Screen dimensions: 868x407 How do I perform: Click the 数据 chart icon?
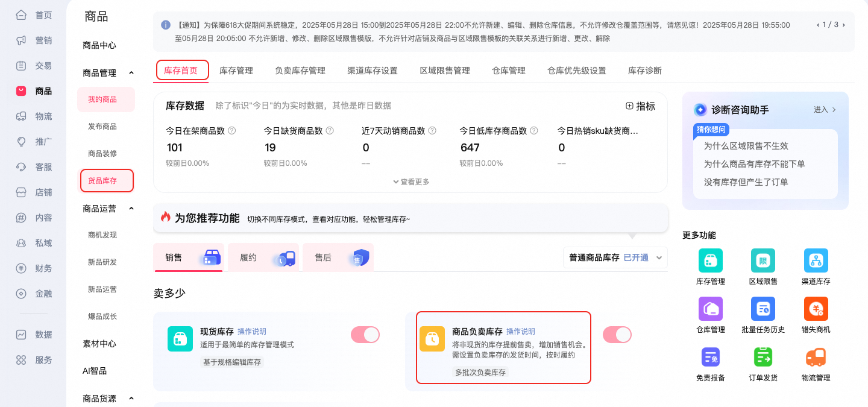[21, 335]
